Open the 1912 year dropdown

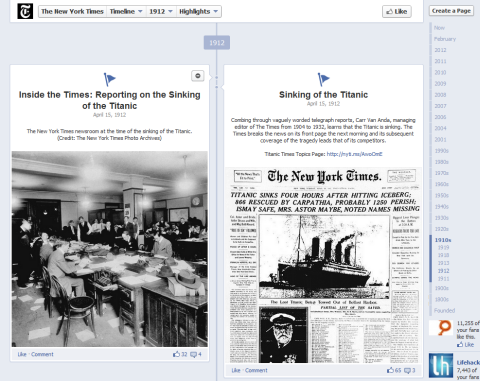pyautogui.click(x=161, y=12)
